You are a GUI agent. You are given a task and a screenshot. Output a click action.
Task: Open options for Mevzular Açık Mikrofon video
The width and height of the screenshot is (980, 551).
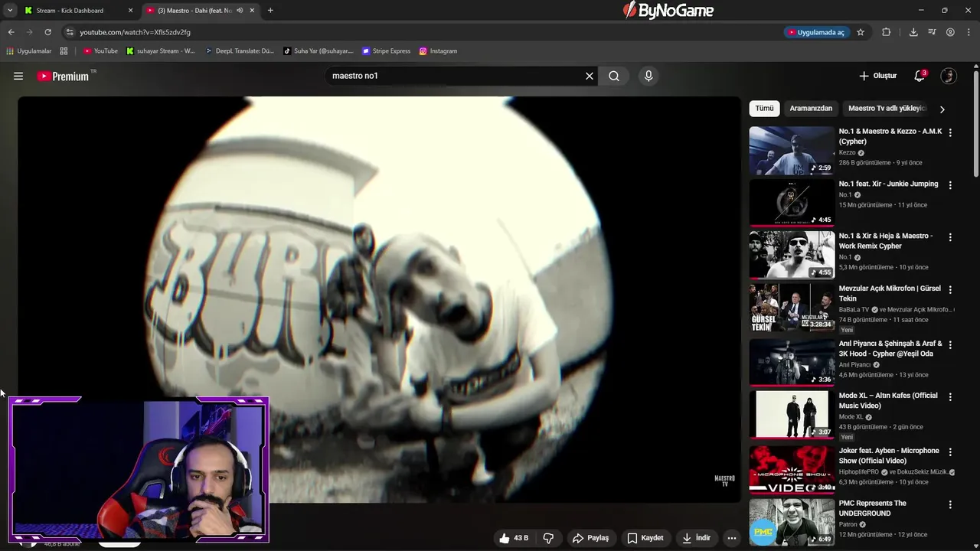coord(950,290)
